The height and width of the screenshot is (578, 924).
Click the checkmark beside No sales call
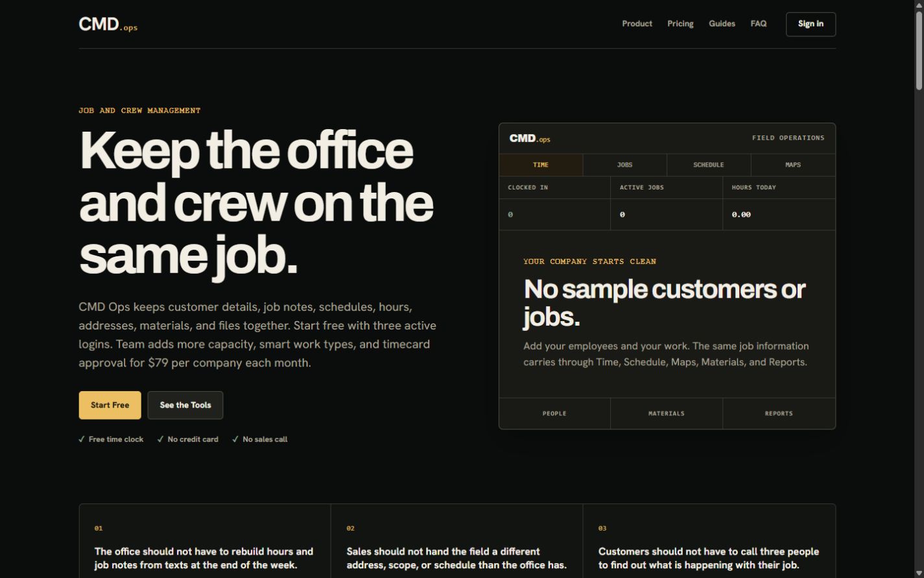pyautogui.click(x=235, y=439)
